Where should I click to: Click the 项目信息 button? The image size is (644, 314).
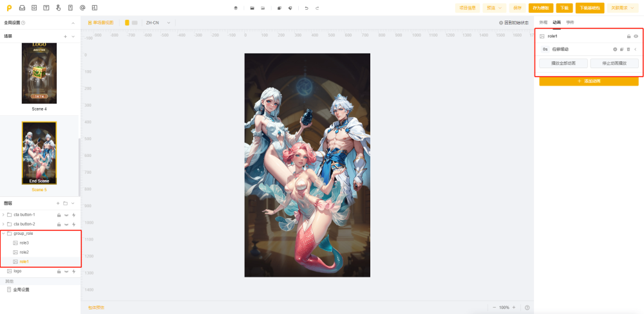tap(468, 8)
